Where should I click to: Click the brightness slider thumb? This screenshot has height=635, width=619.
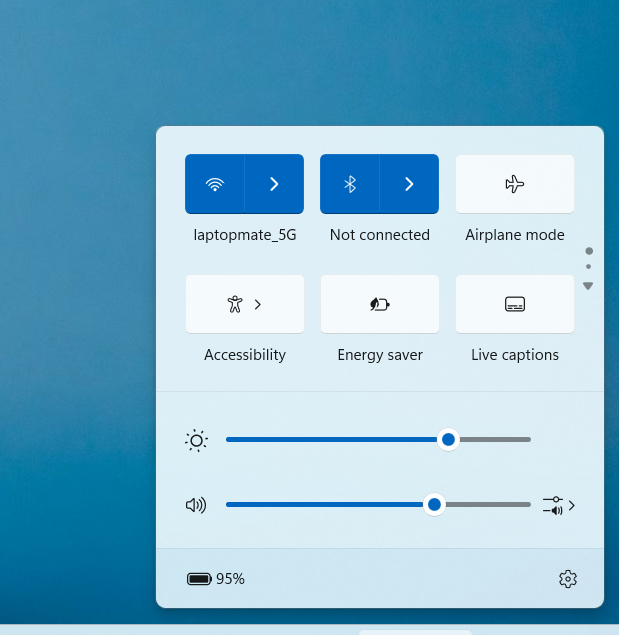(448, 439)
